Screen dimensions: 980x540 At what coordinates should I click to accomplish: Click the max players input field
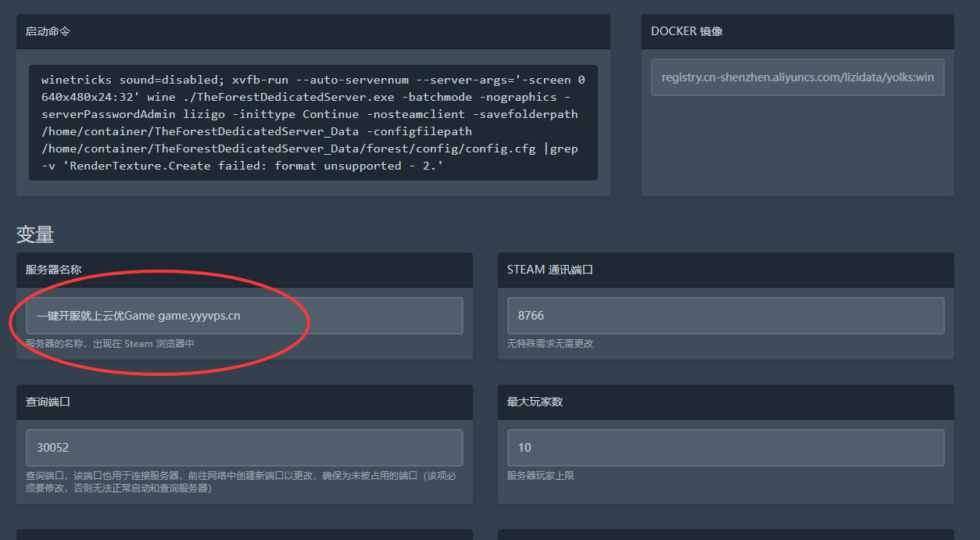pos(725,448)
